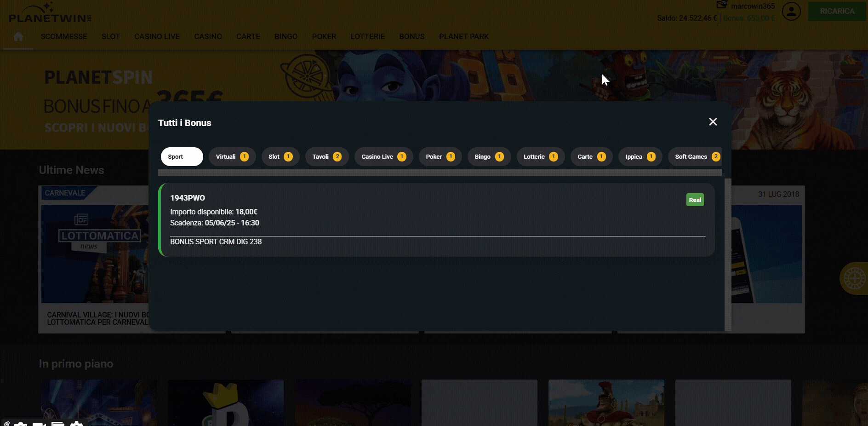The height and width of the screenshot is (426, 868).
Task: Click the gear settings icon in bottom toolbar
Action: (76, 424)
